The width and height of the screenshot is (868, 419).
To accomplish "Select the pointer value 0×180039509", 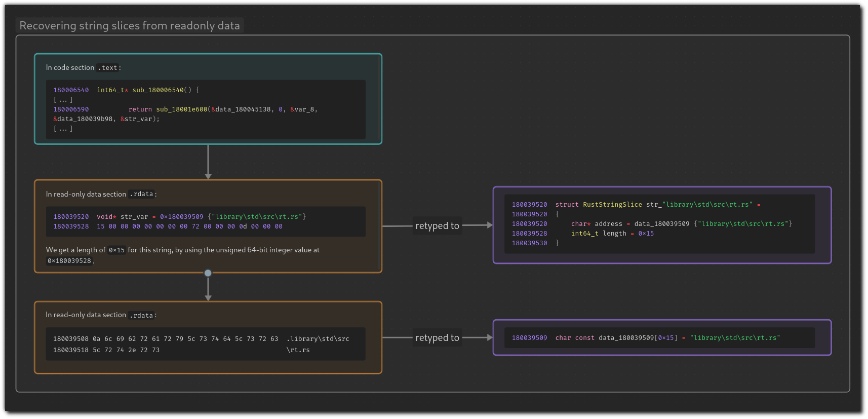I will (182, 217).
